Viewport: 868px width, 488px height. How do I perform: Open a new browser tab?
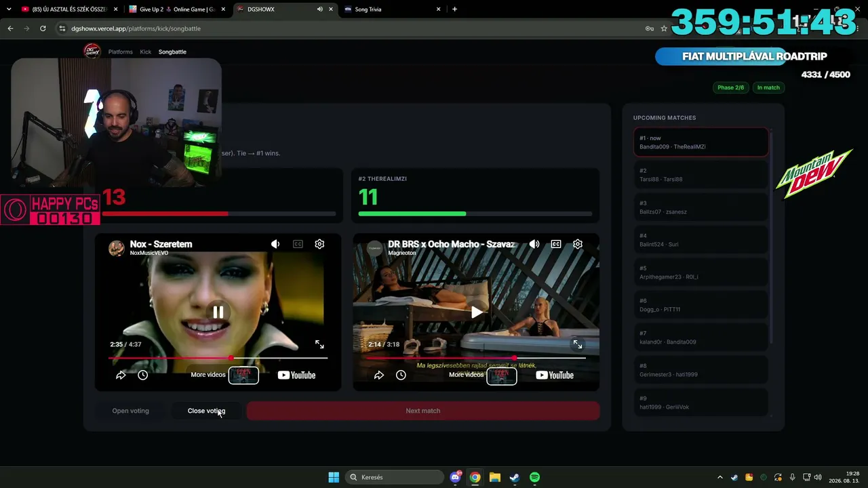(454, 9)
